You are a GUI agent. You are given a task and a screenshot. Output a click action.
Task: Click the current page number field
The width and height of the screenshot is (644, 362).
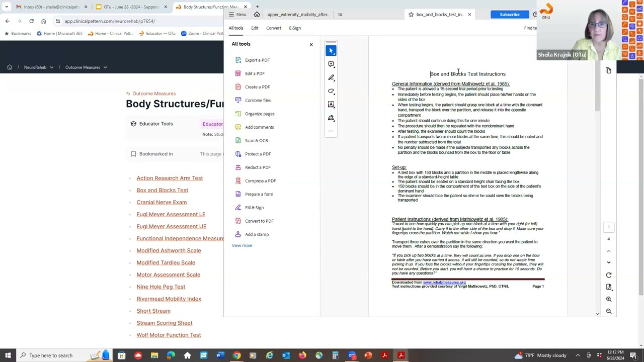click(x=608, y=227)
